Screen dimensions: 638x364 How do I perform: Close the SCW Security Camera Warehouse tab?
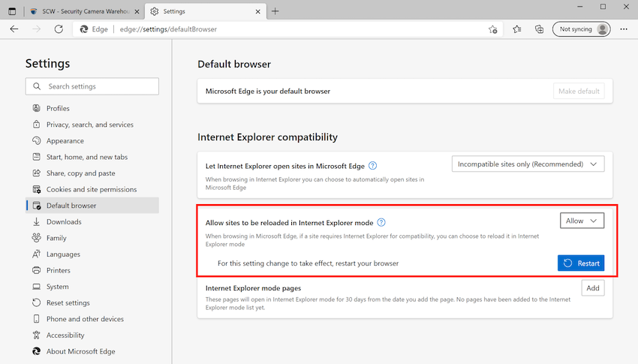(x=137, y=12)
